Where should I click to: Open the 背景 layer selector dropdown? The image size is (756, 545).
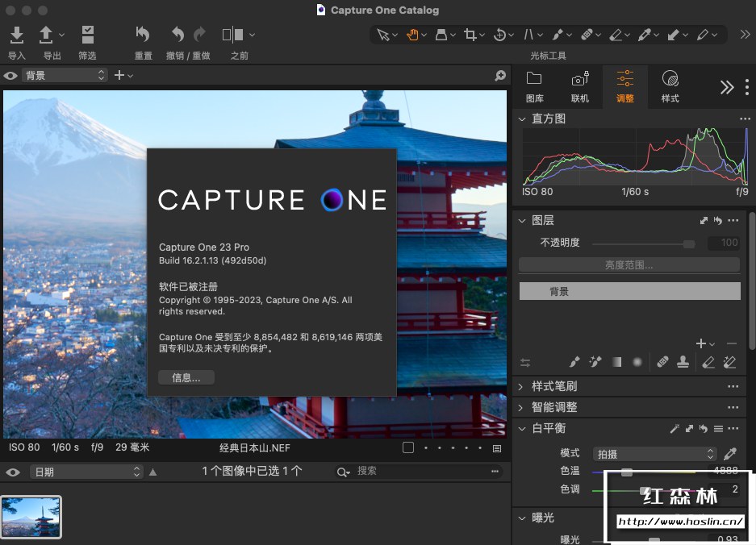(x=65, y=75)
